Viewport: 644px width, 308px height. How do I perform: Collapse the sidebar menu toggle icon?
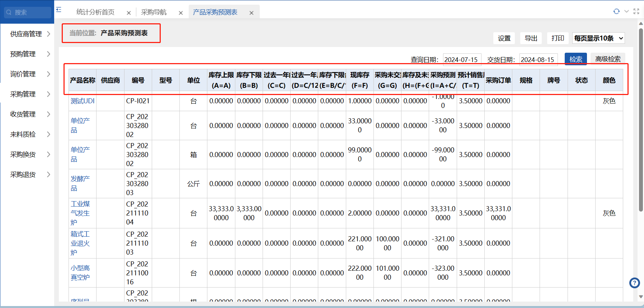59,10
